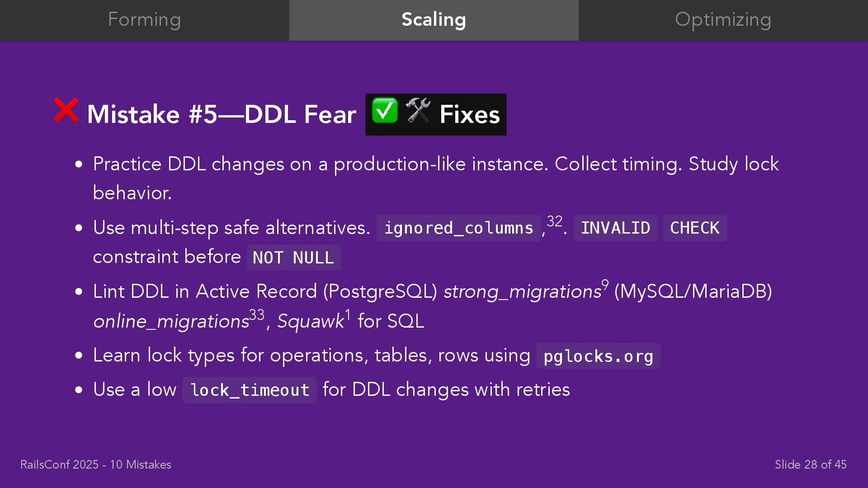Click the Fixes heading badge
The width and height of the screenshot is (868, 488).
[436, 114]
